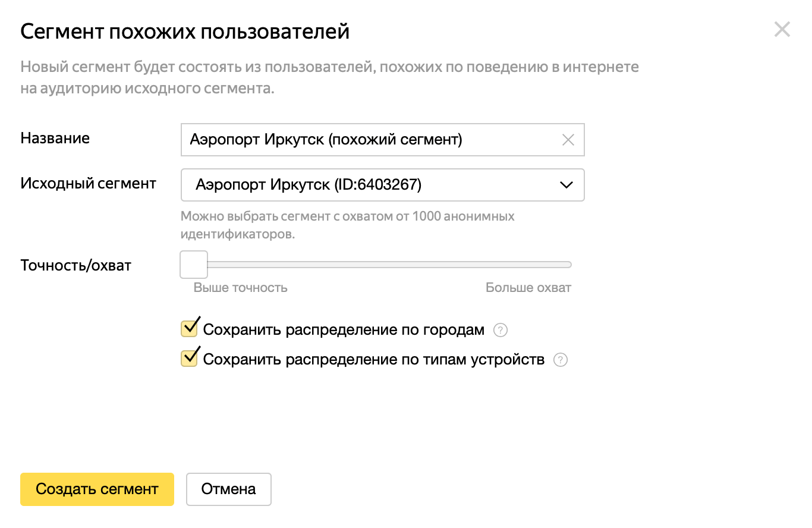Click the "Больше охват" label
This screenshot has width=812, height=528.
(528, 288)
